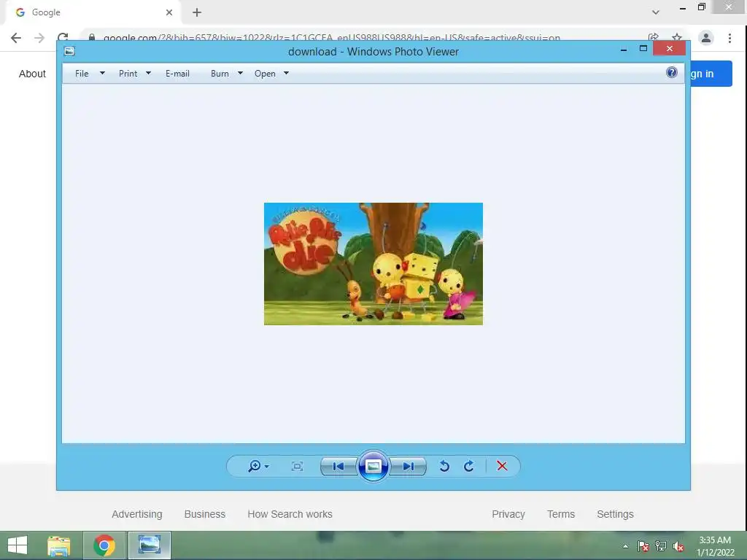Rotate the image counterclockwise
Viewport: 747px width, 560px height.
tap(444, 466)
